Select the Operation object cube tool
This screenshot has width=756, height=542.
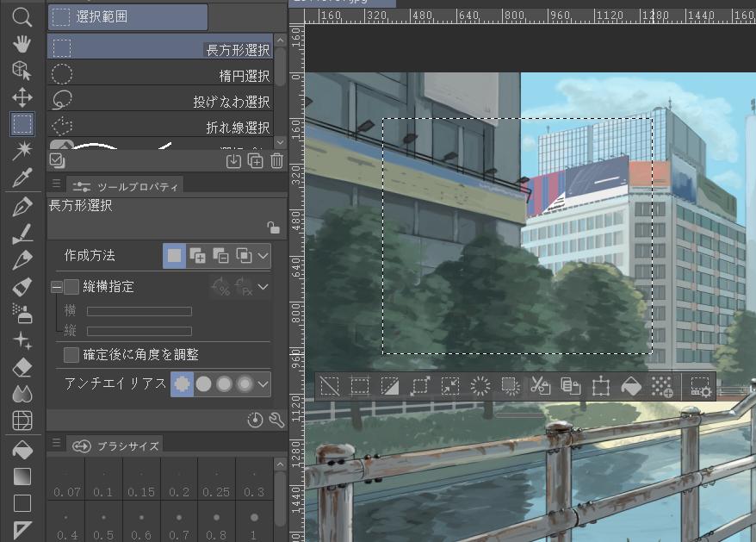click(22, 71)
